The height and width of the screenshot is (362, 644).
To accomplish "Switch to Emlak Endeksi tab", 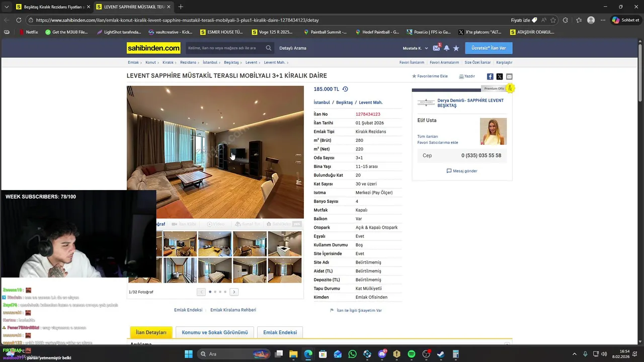I will [x=280, y=332].
